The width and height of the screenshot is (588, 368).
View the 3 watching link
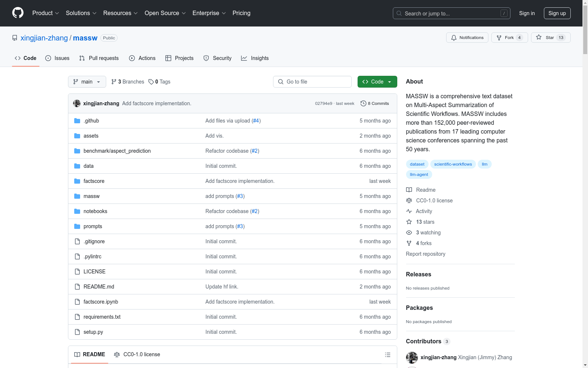423,233
